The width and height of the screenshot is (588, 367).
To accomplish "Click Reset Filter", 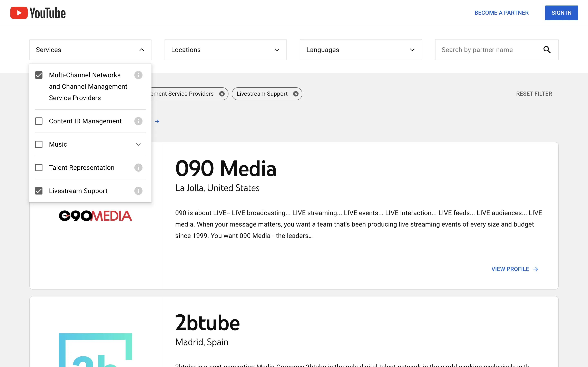I will pyautogui.click(x=534, y=94).
